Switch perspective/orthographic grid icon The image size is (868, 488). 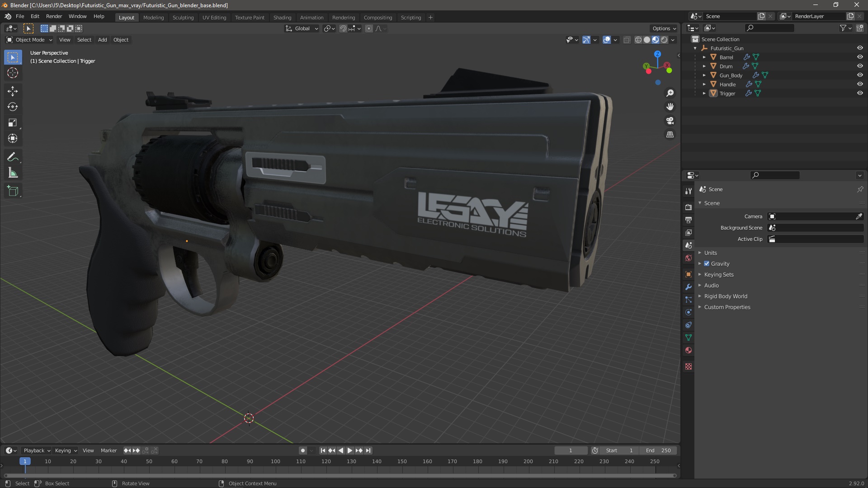click(x=670, y=135)
